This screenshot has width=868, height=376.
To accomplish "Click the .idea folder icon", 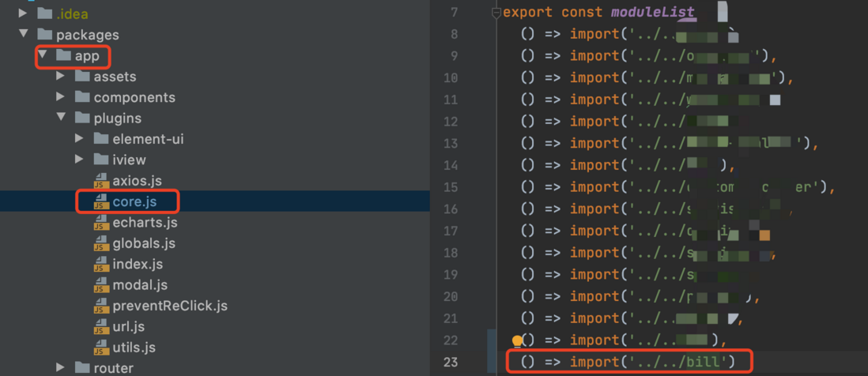I will [x=45, y=13].
